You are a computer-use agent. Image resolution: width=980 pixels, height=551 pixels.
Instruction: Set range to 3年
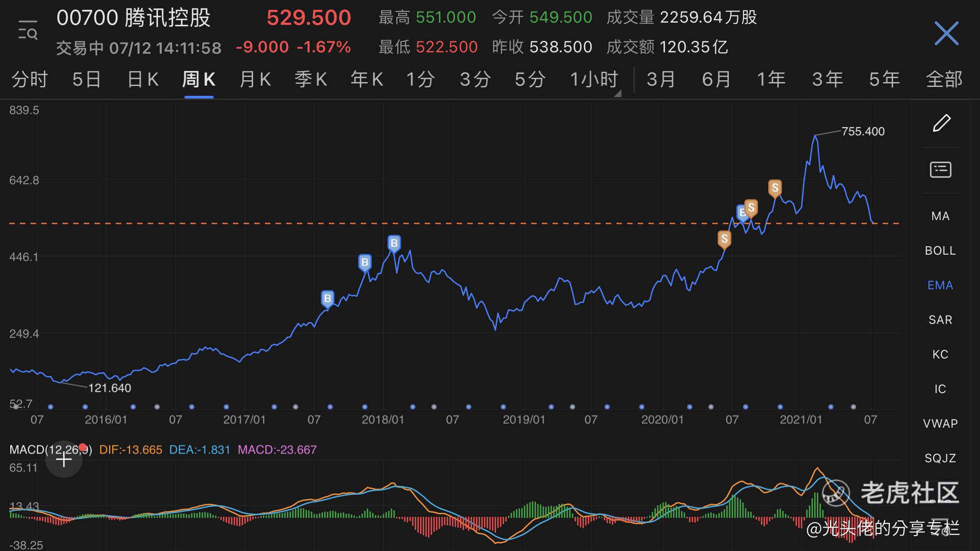click(827, 79)
